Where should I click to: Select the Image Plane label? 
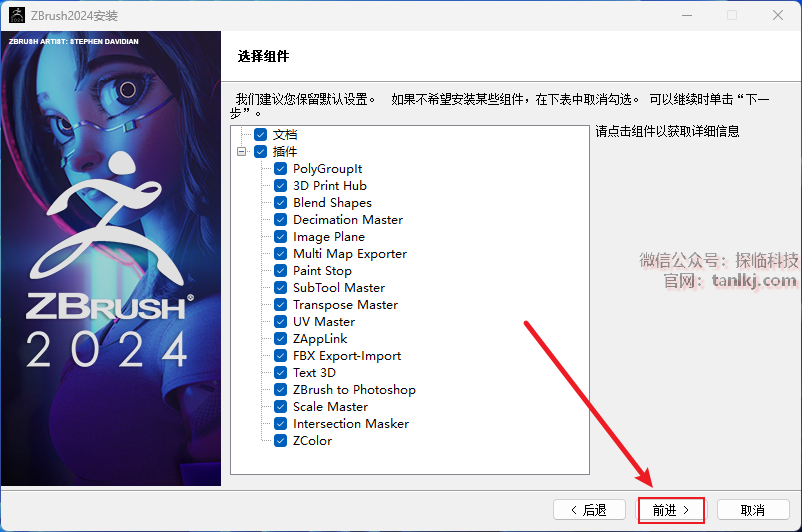[329, 237]
